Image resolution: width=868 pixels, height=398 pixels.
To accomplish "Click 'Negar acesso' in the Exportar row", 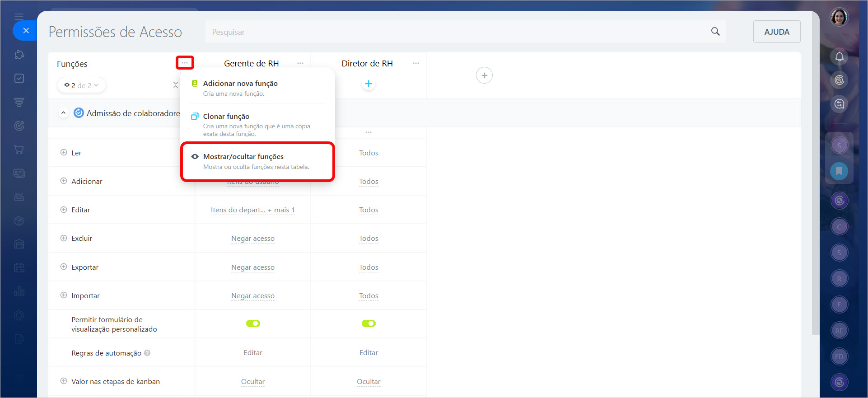I will tap(253, 267).
